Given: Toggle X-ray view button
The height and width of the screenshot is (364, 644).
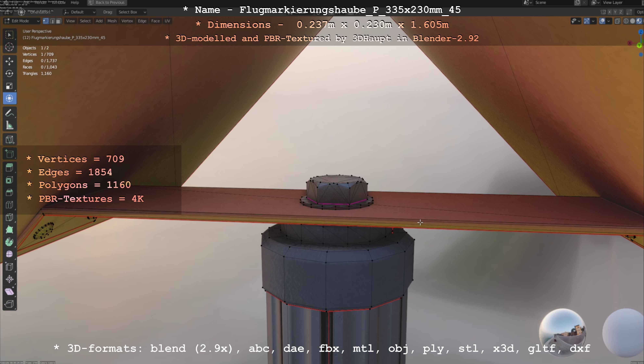Looking at the screenshot, I should pos(617,21).
